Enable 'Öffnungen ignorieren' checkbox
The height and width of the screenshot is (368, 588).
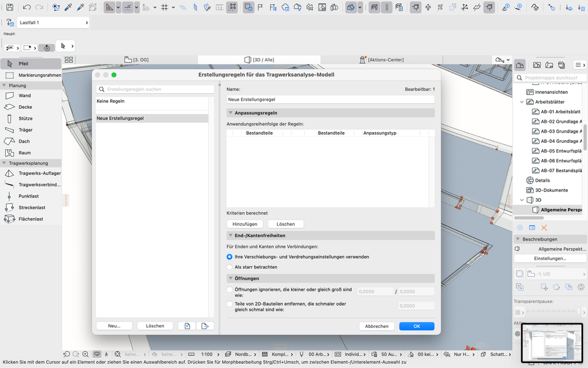(x=230, y=290)
